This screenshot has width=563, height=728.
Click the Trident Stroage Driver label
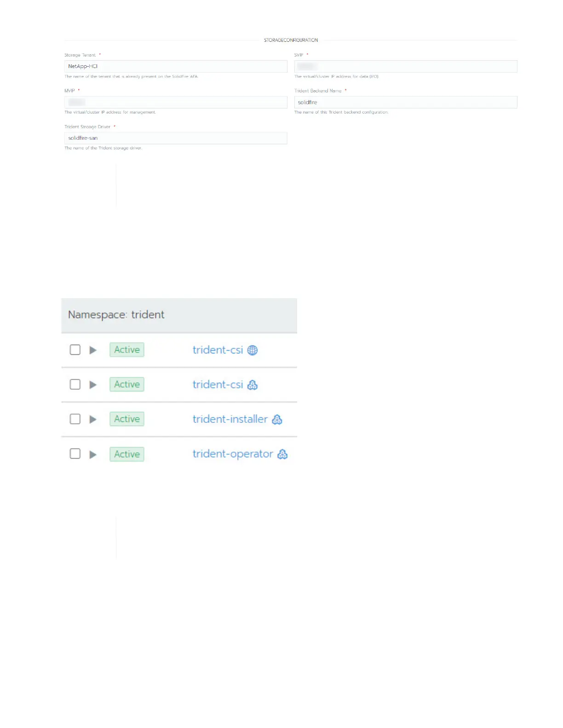(x=87, y=126)
